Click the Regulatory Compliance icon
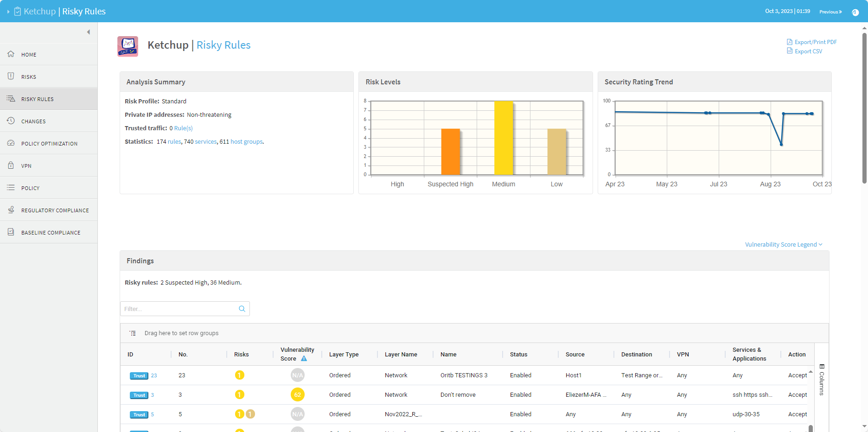The image size is (868, 432). (11, 210)
